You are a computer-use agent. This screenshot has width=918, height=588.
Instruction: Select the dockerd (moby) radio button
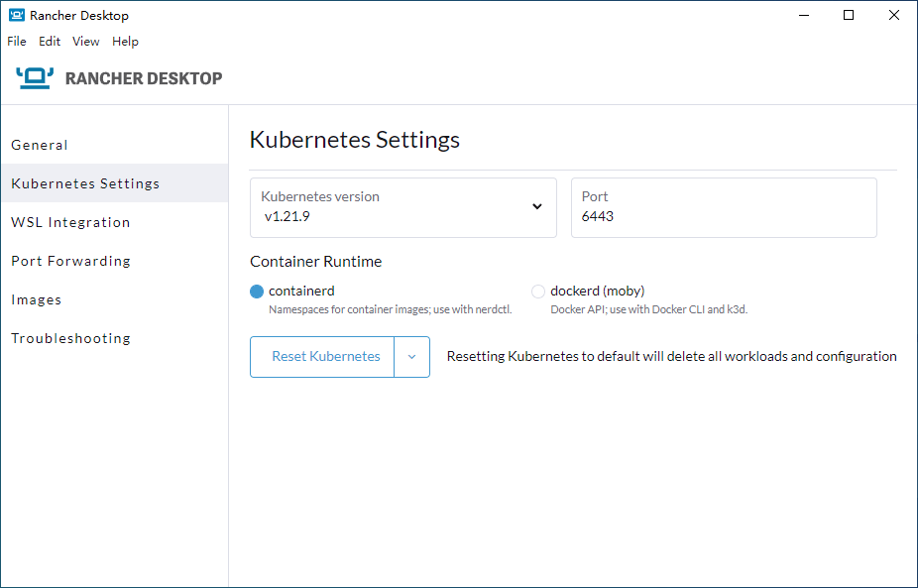click(x=538, y=292)
